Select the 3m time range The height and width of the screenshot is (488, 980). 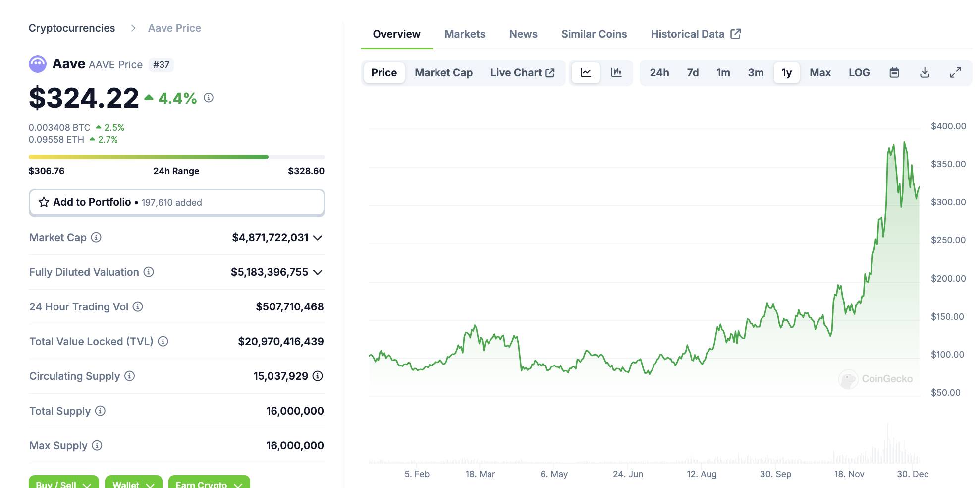(x=756, y=73)
